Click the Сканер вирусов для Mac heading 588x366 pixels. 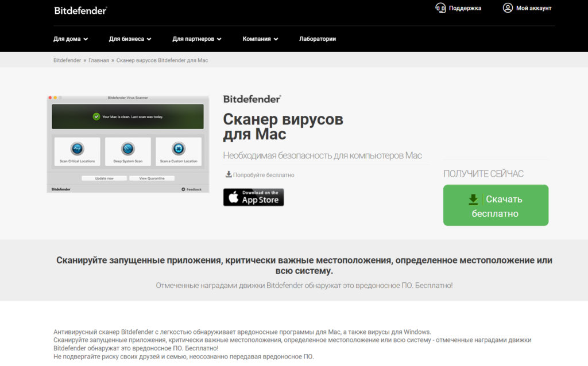(283, 127)
